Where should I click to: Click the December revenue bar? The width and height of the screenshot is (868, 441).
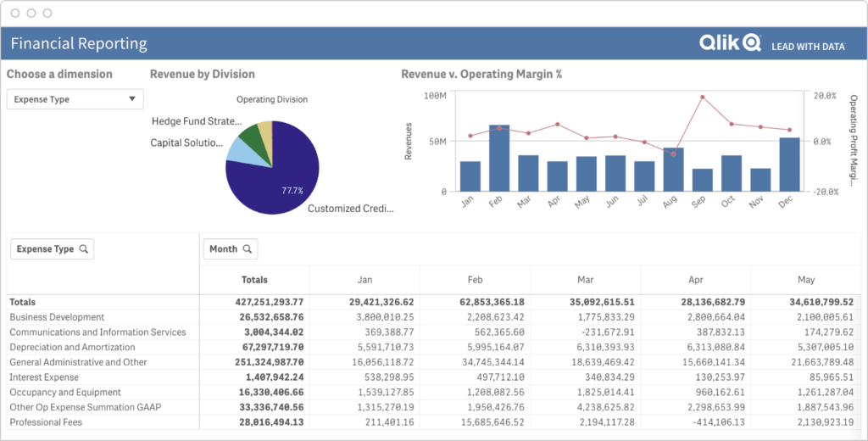[789, 165]
